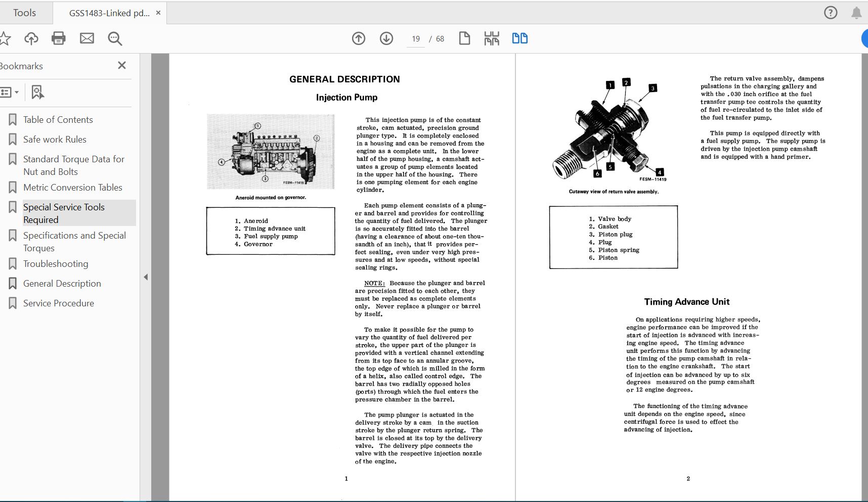The width and height of the screenshot is (868, 502).
Task: Go to previous page arrow
Action: 359,38
